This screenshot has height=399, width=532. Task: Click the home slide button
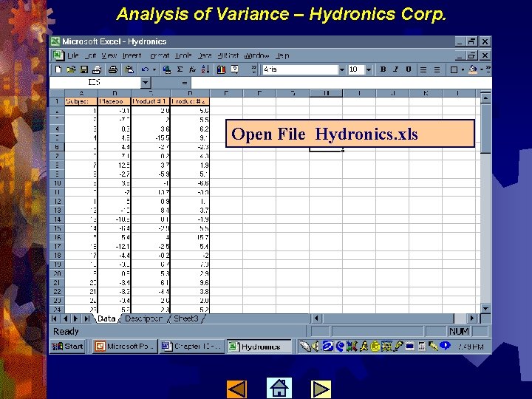[279, 388]
